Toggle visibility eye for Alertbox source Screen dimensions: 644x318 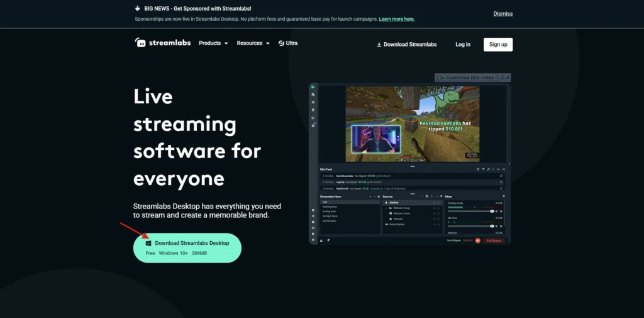[x=438, y=203]
